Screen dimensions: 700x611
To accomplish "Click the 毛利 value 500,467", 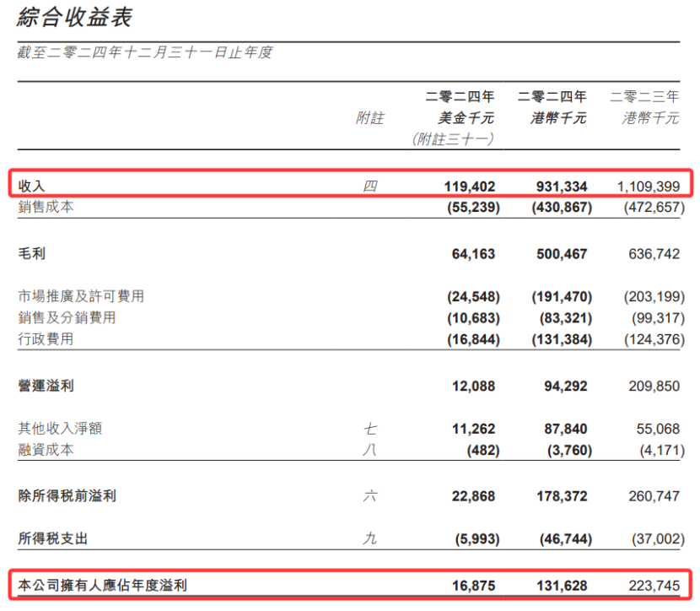I will [x=560, y=254].
